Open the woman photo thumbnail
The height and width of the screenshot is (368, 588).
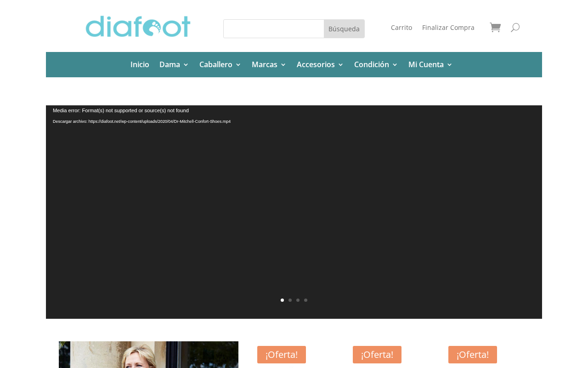[x=148, y=355]
